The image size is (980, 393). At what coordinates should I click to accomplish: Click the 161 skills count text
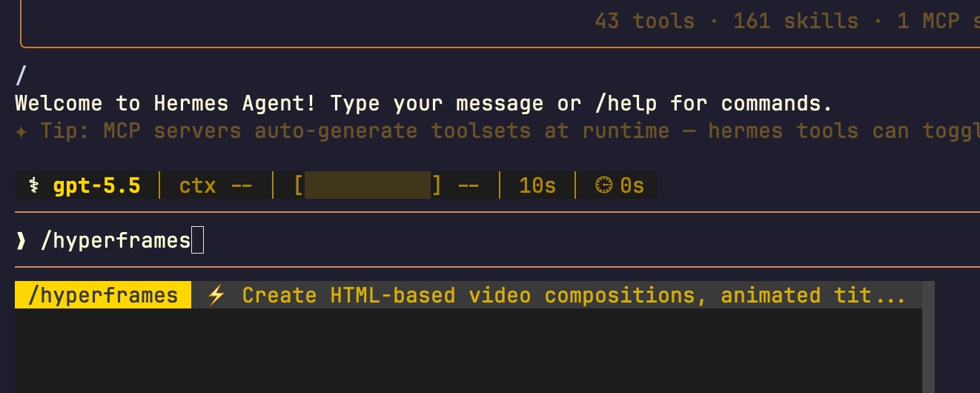[x=795, y=21]
